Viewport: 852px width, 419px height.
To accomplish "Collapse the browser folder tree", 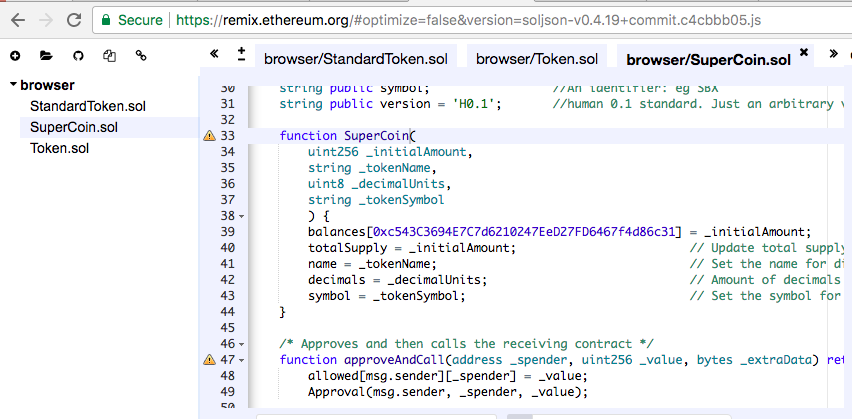I will 13,85.
